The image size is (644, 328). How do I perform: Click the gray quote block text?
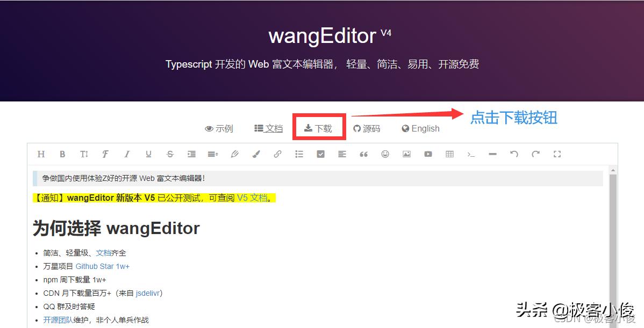click(123, 178)
